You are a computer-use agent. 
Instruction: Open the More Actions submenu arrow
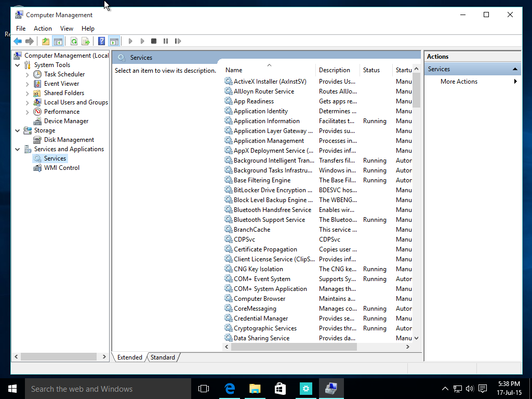point(515,82)
